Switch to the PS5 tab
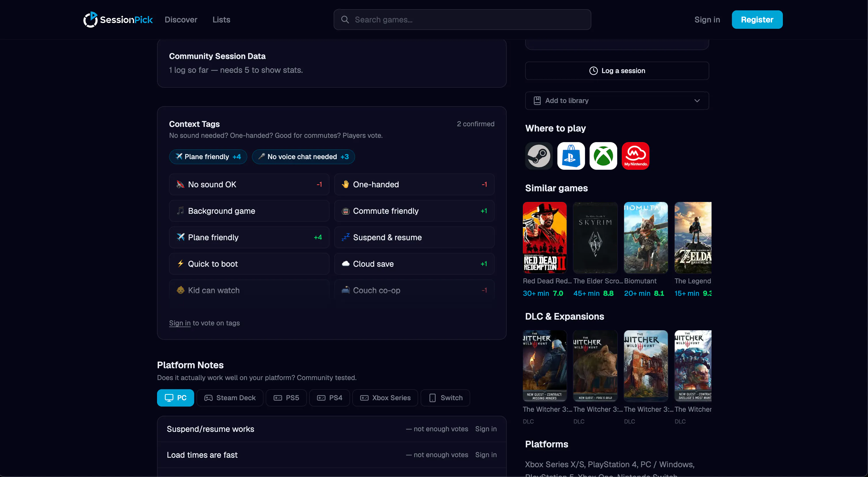The height and width of the screenshot is (477, 868). click(286, 398)
